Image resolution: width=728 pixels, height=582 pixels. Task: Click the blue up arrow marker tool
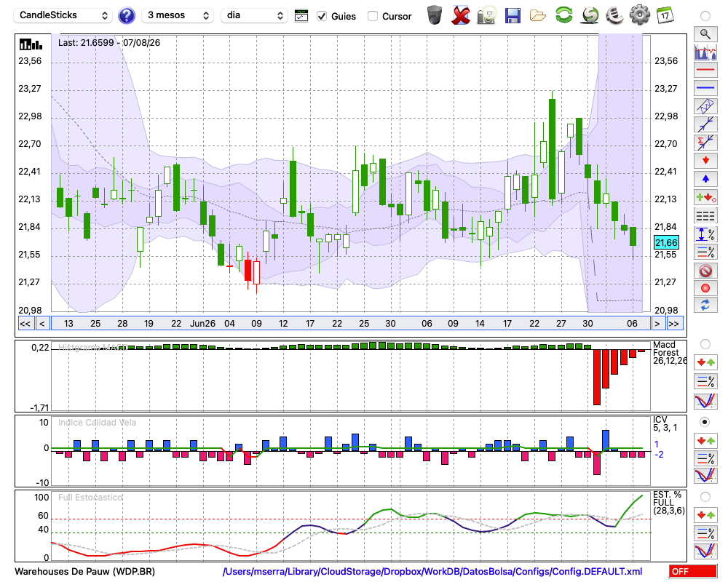tap(705, 179)
